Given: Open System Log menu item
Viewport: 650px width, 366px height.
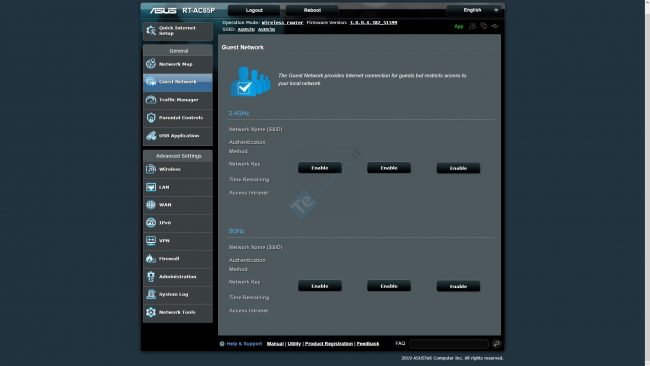Looking at the screenshot, I should tap(178, 294).
